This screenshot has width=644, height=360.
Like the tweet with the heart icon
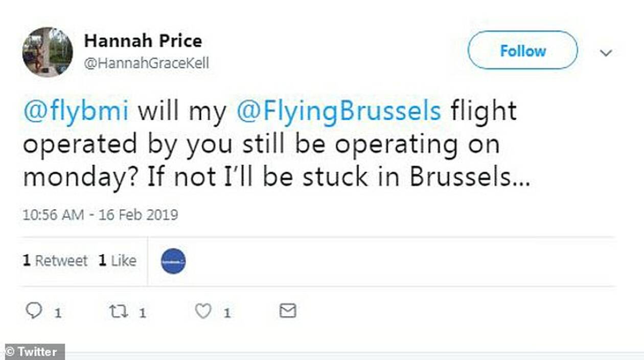coord(203,311)
